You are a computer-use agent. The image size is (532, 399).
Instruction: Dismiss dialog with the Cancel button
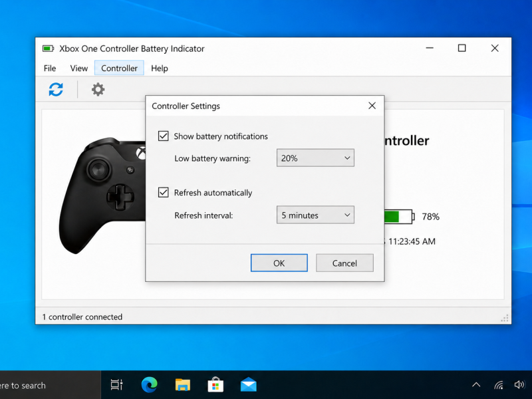point(344,263)
